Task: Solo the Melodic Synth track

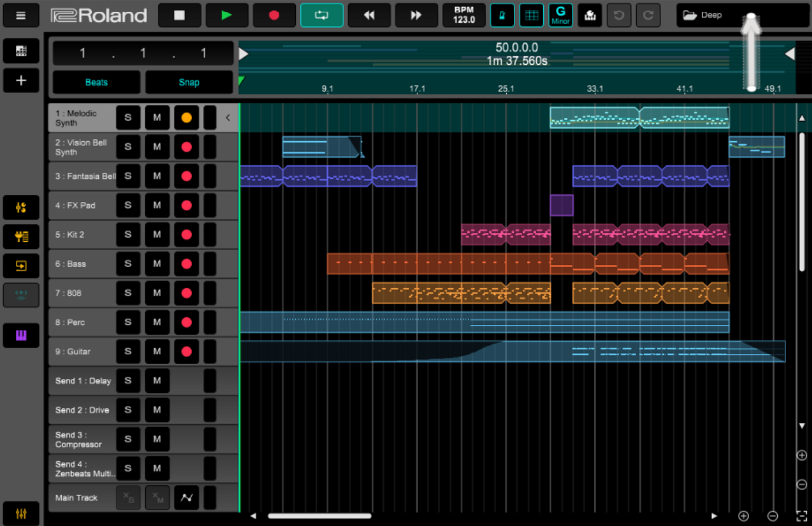Action: point(128,118)
